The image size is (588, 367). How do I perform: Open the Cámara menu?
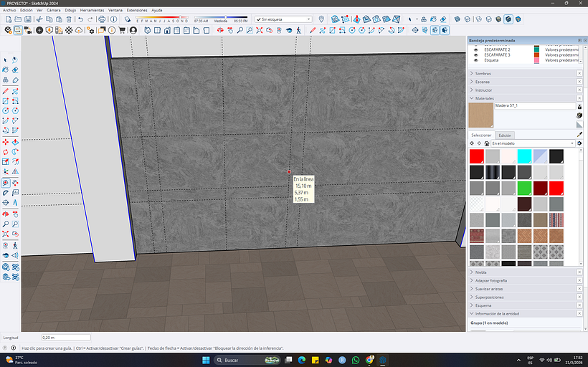click(x=53, y=10)
